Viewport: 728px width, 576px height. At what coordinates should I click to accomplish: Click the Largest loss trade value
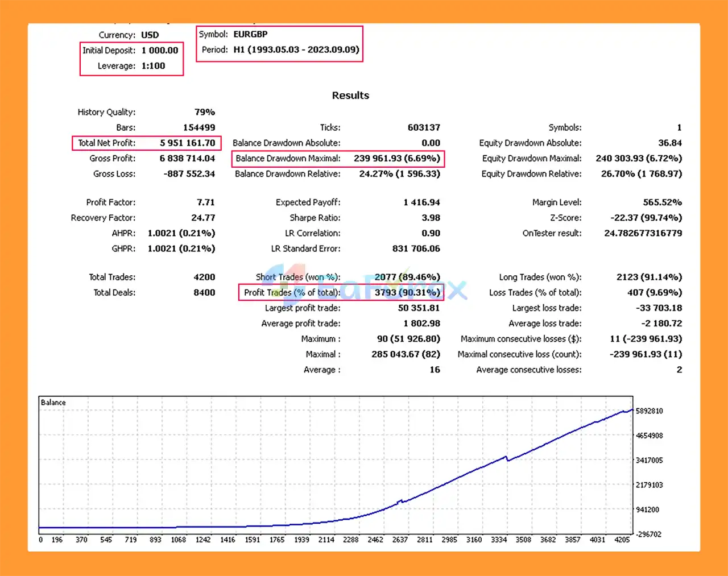pos(659,308)
